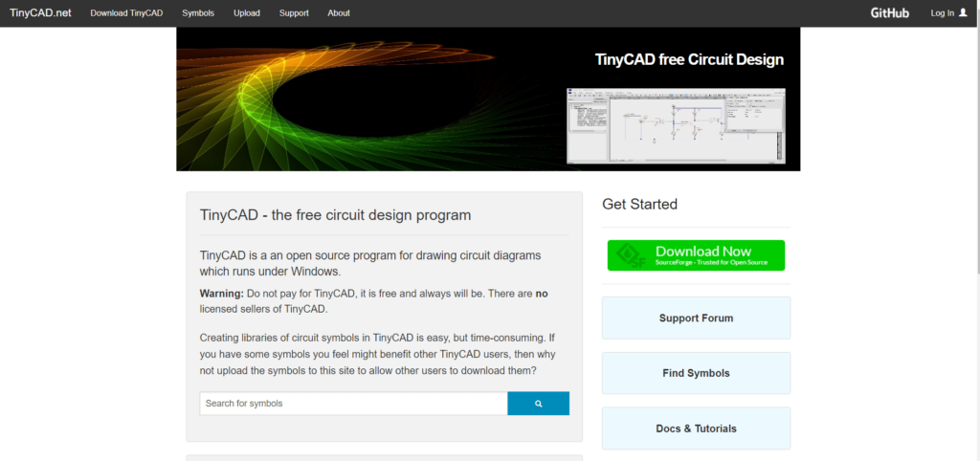Open the About page from navbar
The height and width of the screenshot is (461, 980).
pyautogui.click(x=339, y=13)
